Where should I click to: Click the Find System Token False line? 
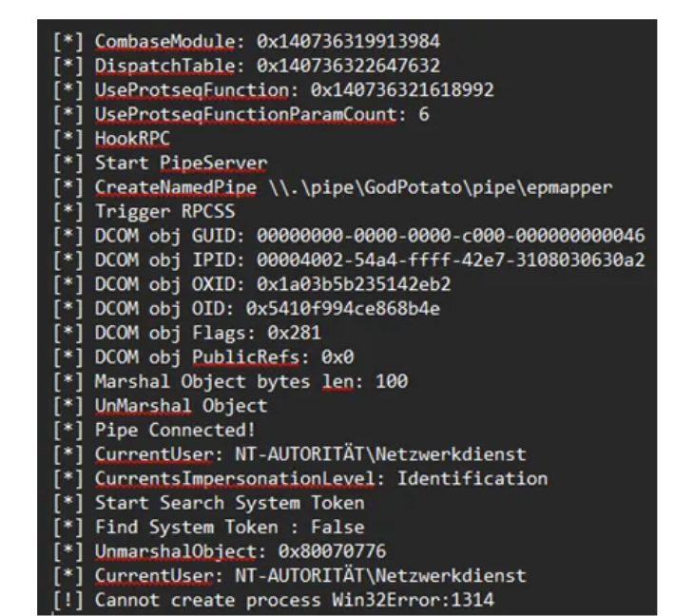point(229,527)
